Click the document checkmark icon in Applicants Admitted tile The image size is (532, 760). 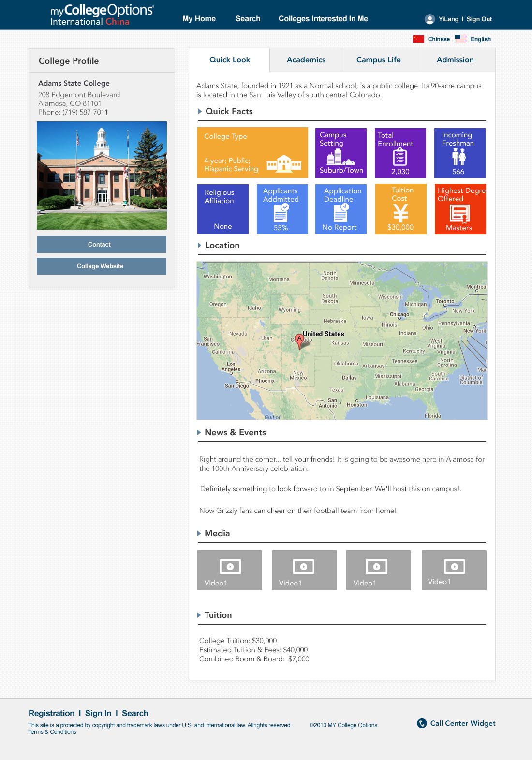[281, 212]
